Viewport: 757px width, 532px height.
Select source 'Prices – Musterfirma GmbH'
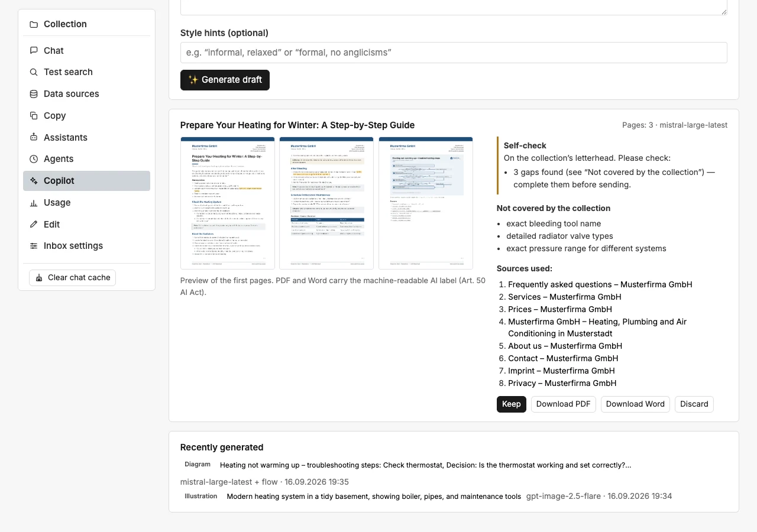pos(560,310)
